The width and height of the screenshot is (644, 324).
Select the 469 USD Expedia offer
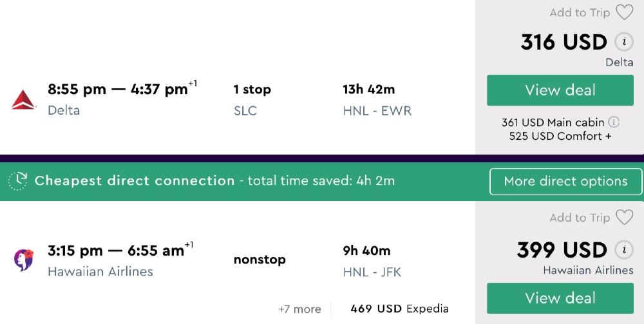pyautogui.click(x=399, y=309)
